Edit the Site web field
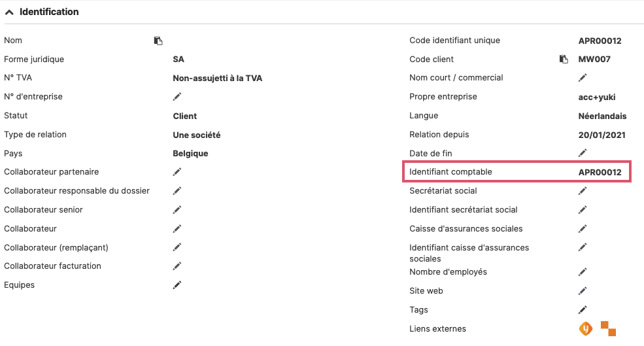Viewport: 644px width, 346px height. [x=583, y=291]
